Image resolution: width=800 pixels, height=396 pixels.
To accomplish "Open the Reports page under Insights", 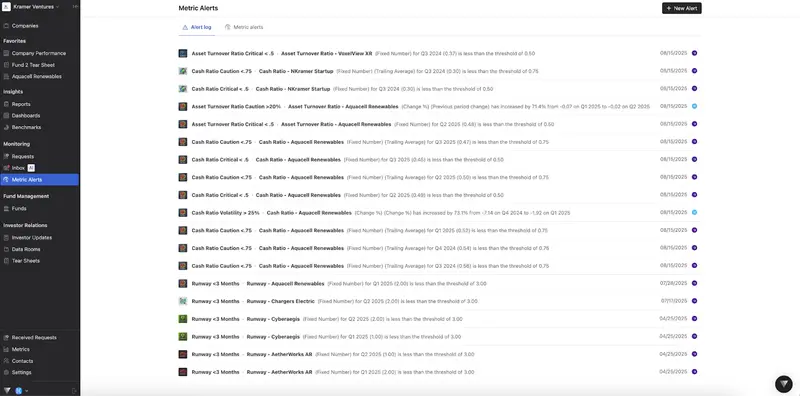I will pos(21,104).
